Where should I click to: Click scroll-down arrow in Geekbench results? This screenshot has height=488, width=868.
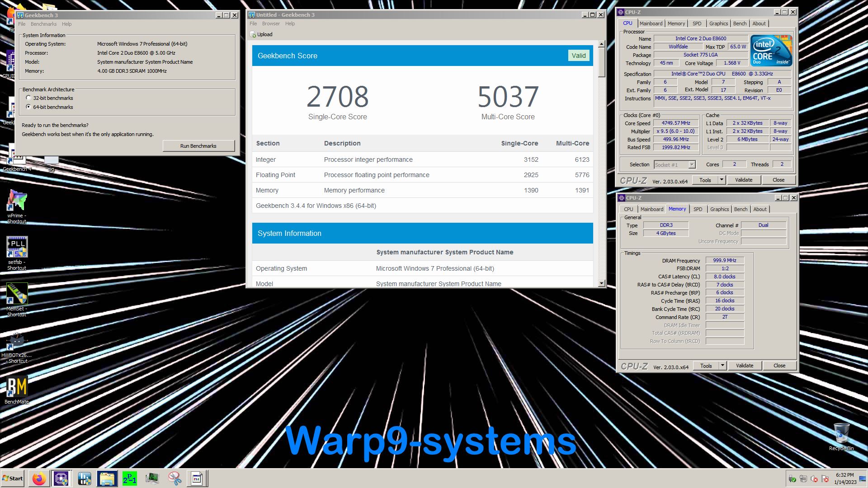point(601,283)
